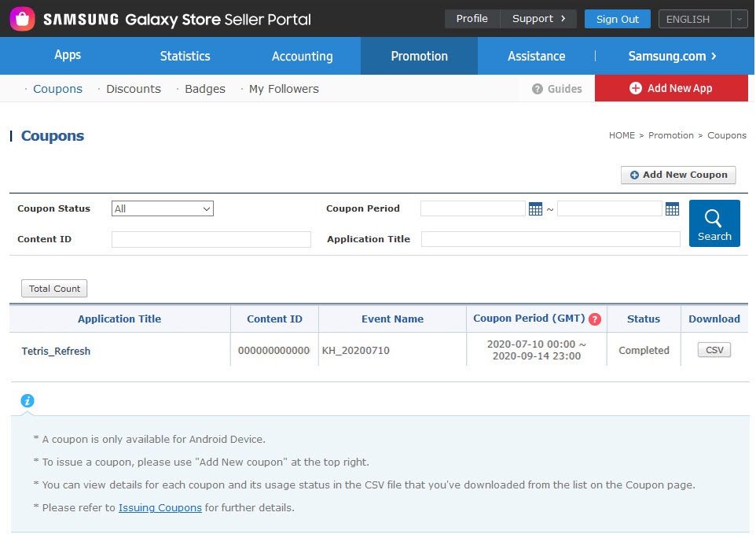
Task: Open the Discounts sub-menu
Action: (134, 89)
